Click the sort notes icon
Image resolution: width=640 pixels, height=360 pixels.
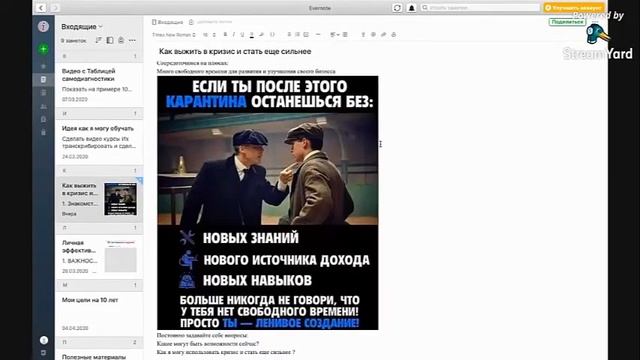tap(98, 40)
